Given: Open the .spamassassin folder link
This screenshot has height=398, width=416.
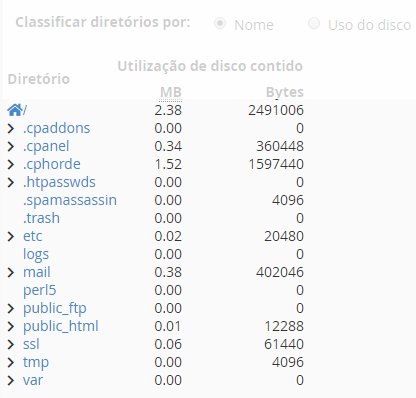Looking at the screenshot, I should coord(70,200).
